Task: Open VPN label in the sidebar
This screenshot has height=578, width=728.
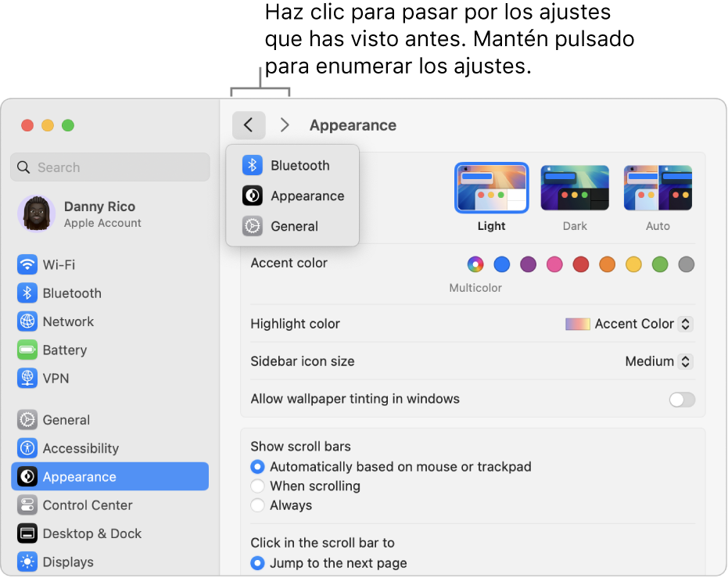Action: point(56,379)
